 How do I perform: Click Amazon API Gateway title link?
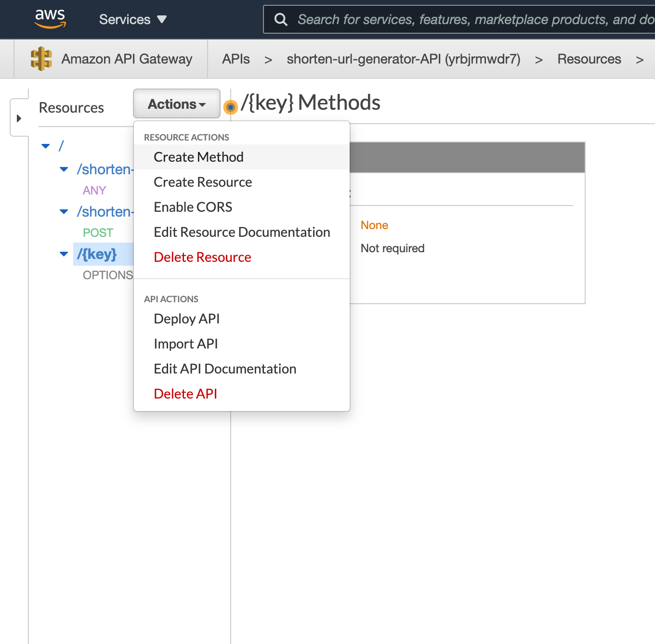coord(127,59)
